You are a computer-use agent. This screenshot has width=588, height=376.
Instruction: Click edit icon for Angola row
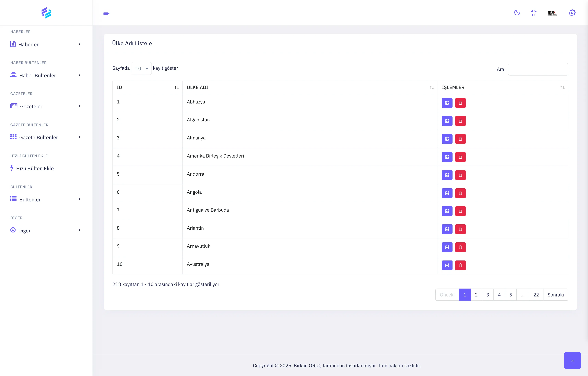[447, 193]
